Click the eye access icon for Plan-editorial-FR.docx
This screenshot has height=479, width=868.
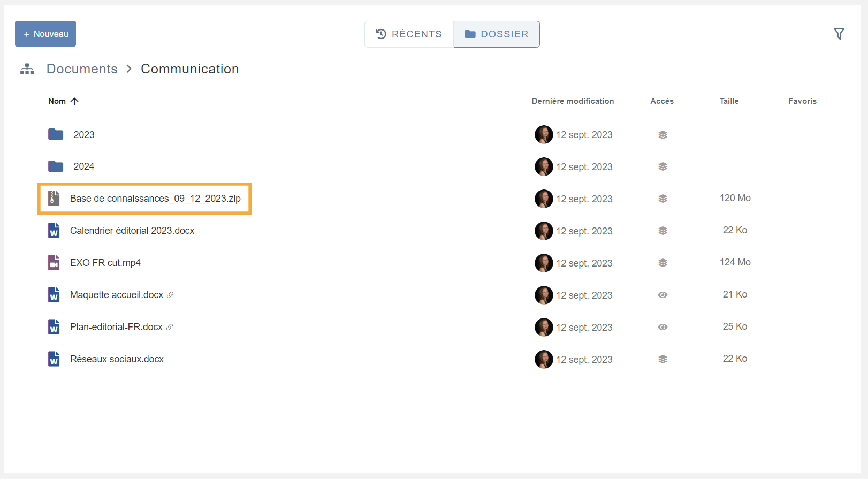[663, 327]
